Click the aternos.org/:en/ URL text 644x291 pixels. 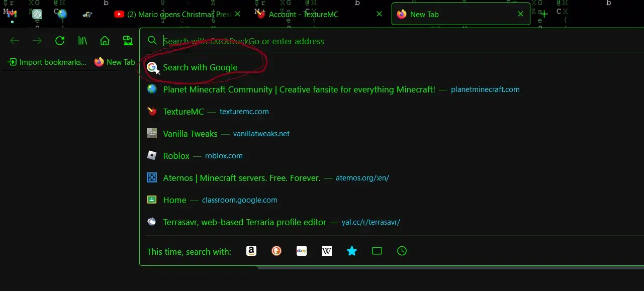click(x=362, y=178)
